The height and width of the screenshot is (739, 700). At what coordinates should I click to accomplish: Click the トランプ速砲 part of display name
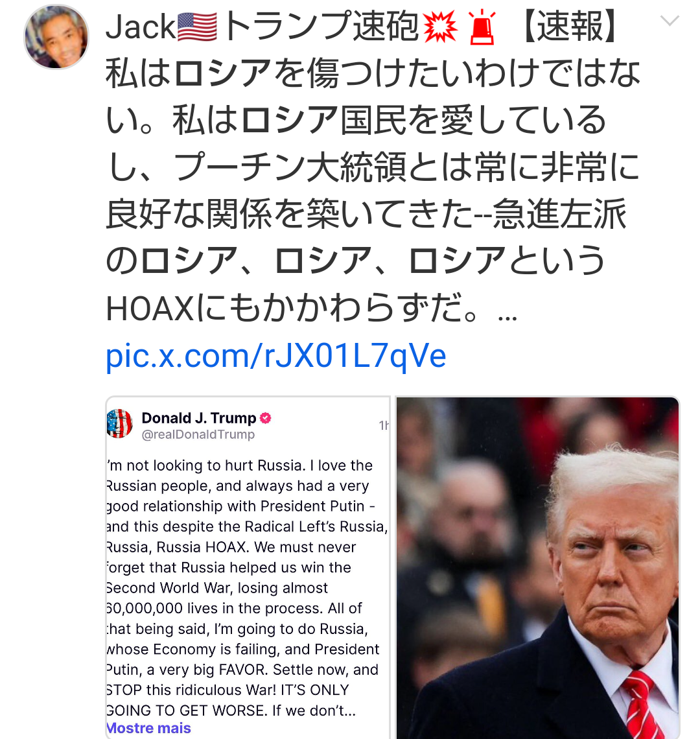tap(321, 27)
